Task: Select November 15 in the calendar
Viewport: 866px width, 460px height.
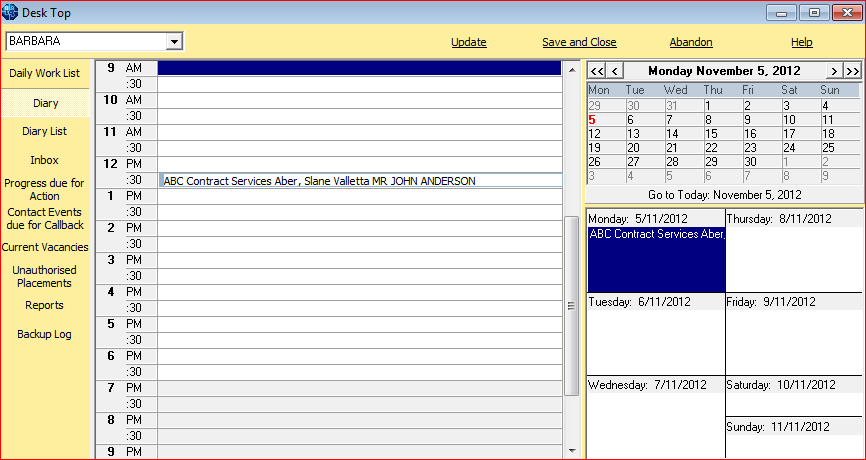Action: (x=711, y=134)
